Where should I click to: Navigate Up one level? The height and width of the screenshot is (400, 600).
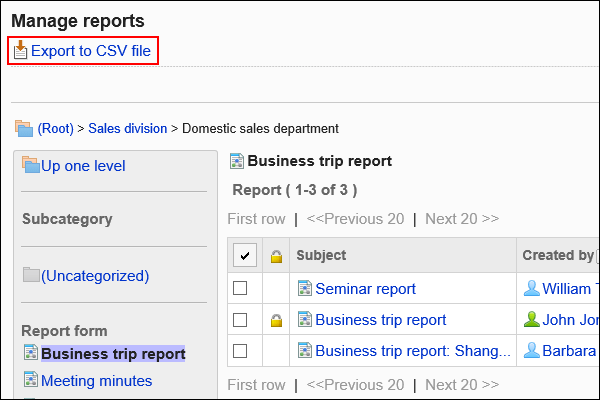[83, 166]
